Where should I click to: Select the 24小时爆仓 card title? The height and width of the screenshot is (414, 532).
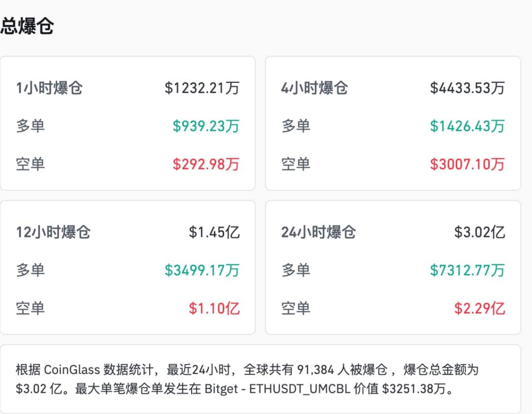(x=318, y=232)
